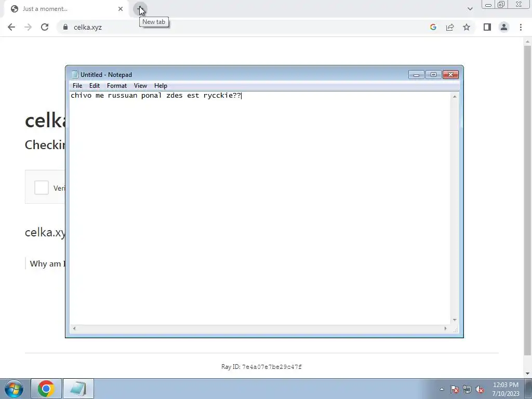Click inside the Notepad text area
The height and width of the screenshot is (399, 532).
point(260,208)
